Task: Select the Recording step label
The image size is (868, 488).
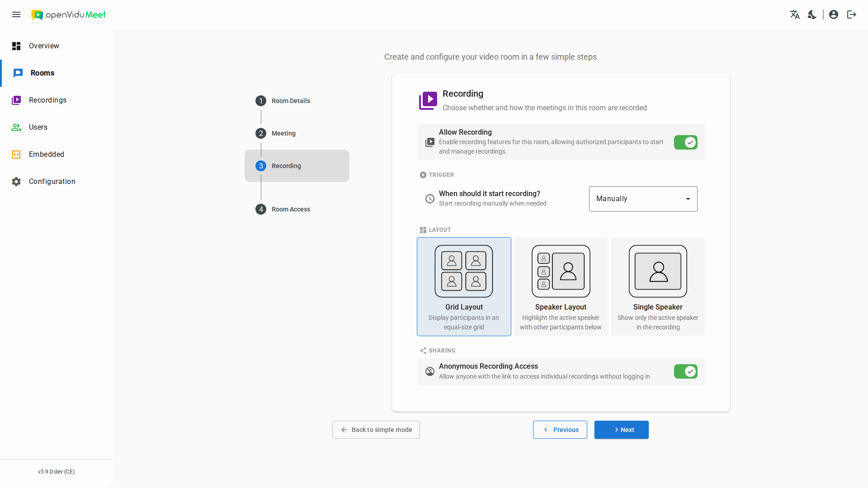Action: click(286, 166)
